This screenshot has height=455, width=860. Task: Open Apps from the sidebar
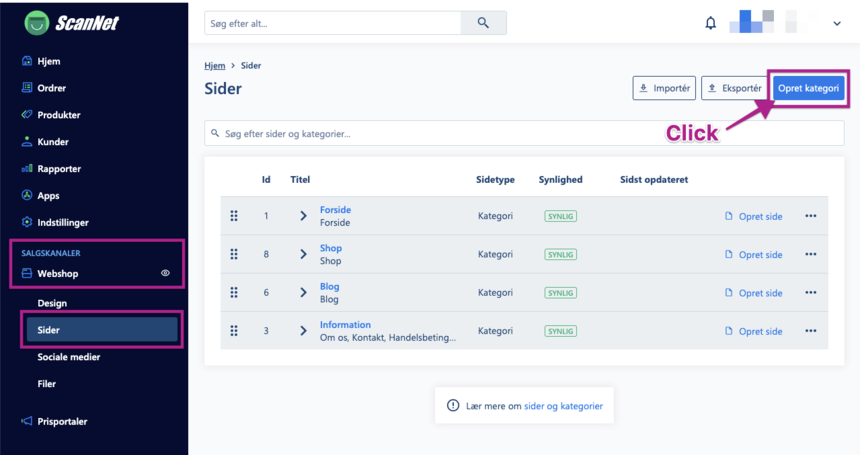pyautogui.click(x=48, y=196)
